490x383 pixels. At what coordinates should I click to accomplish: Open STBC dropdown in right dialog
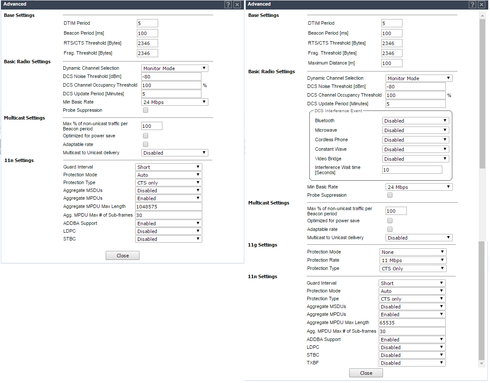tap(412, 355)
